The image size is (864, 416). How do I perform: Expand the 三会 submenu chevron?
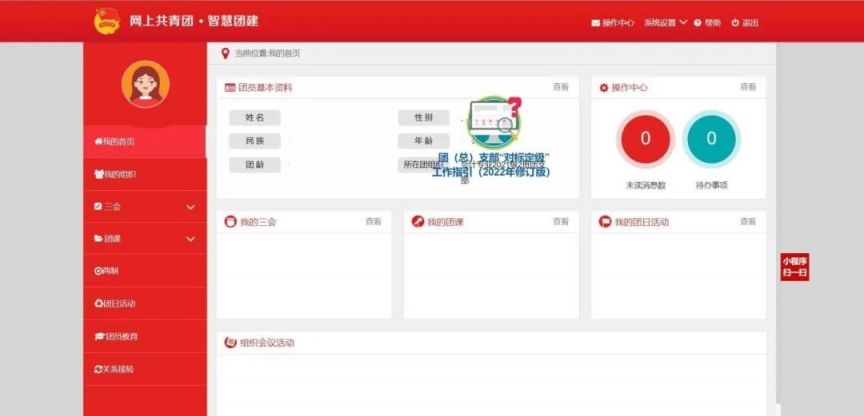(191, 207)
